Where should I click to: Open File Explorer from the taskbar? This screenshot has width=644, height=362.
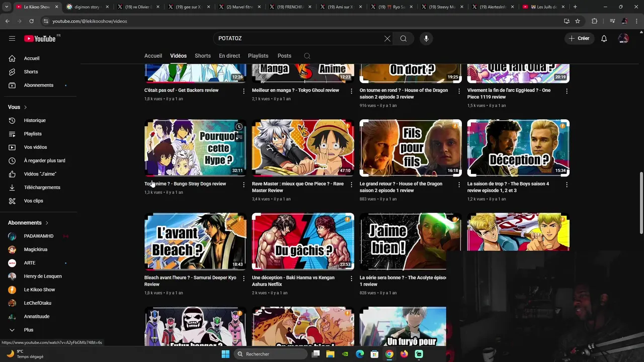331,354
